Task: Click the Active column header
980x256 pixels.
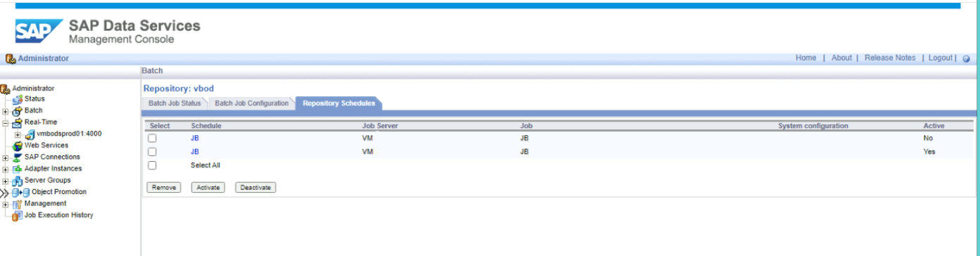Action: pos(934,126)
